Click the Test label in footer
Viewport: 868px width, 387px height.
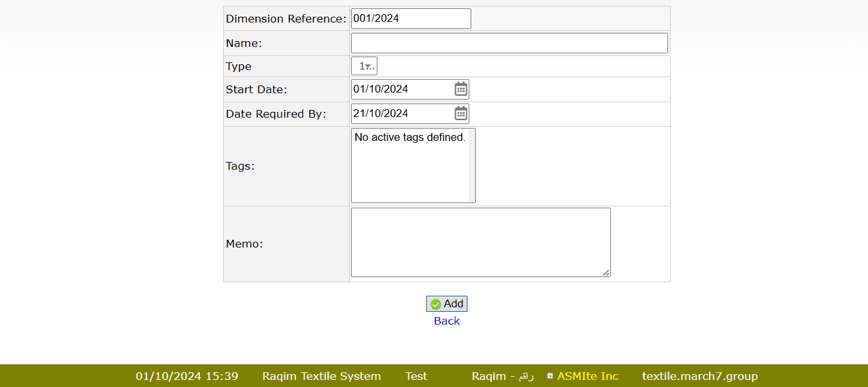click(x=416, y=376)
